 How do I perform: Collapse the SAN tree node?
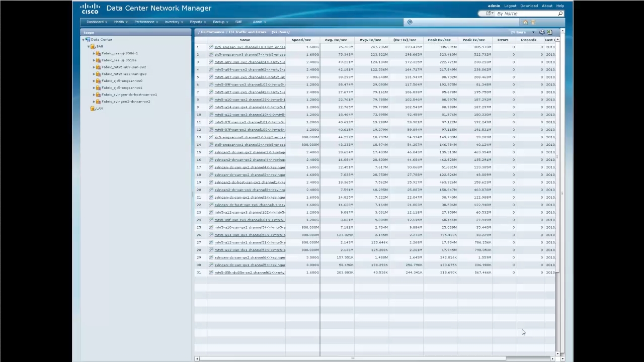(x=89, y=47)
